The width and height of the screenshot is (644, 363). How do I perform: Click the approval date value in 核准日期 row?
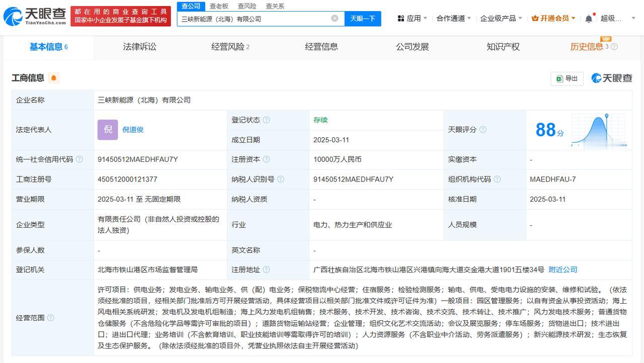click(548, 200)
